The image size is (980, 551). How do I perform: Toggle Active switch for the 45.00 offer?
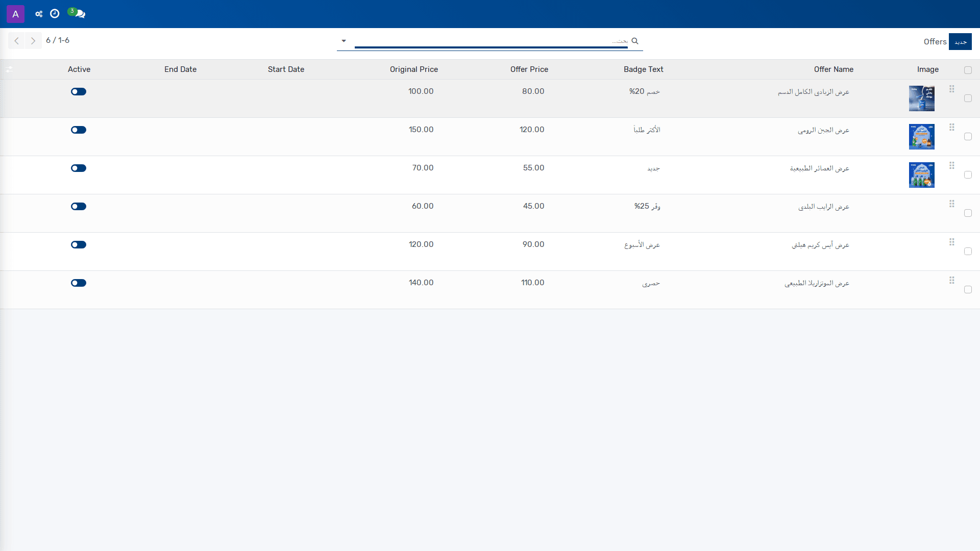pyautogui.click(x=79, y=207)
